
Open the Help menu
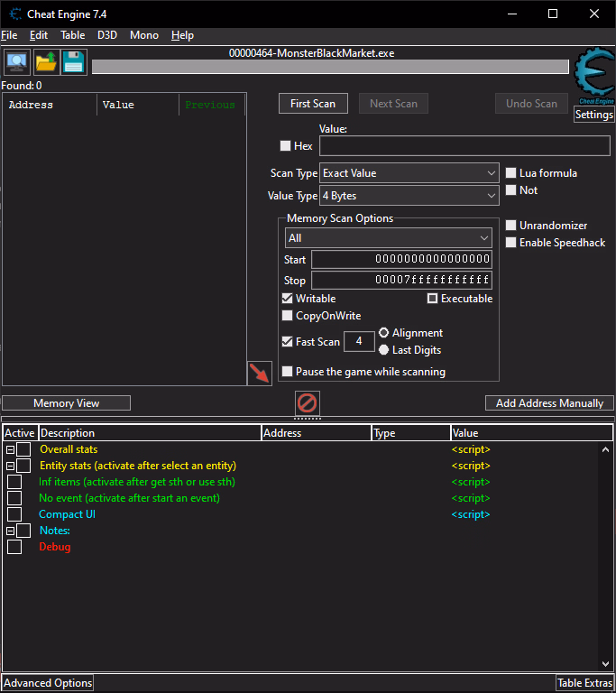pyautogui.click(x=182, y=35)
